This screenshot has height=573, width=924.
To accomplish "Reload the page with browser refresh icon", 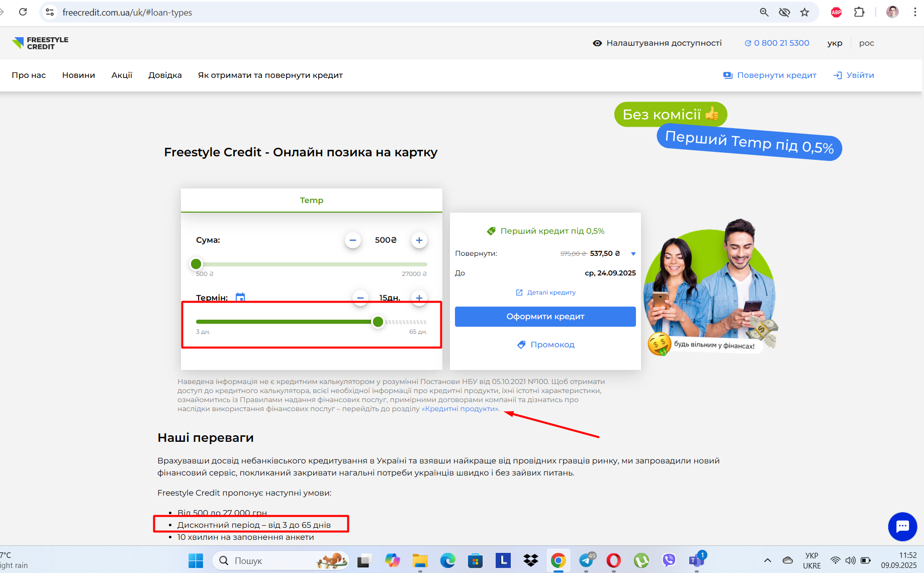I will click(23, 12).
